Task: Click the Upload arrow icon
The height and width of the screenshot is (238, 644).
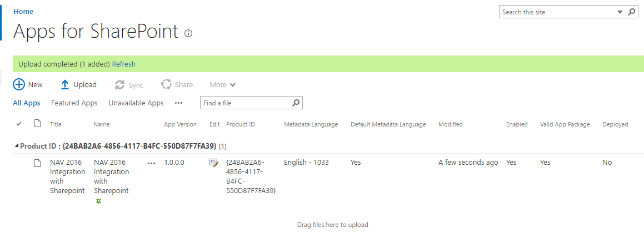Action: click(x=65, y=84)
